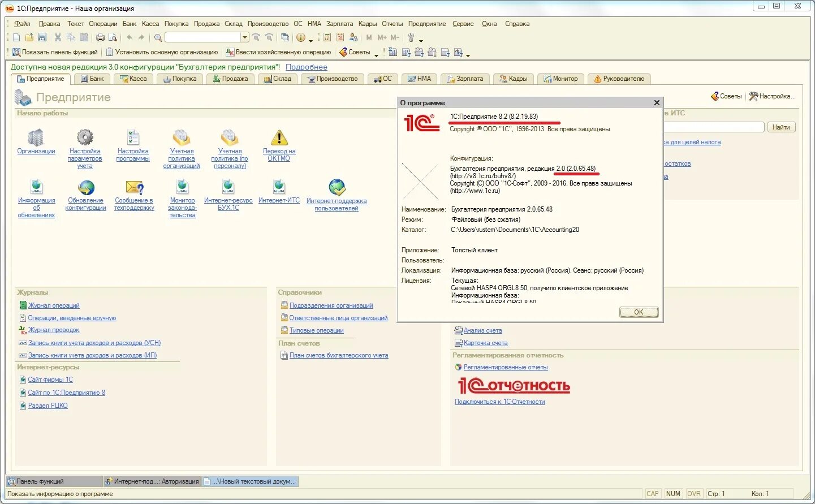Screen dimensions: 815x504
Task: Click the New document toolbar icon
Action: click(x=16, y=37)
